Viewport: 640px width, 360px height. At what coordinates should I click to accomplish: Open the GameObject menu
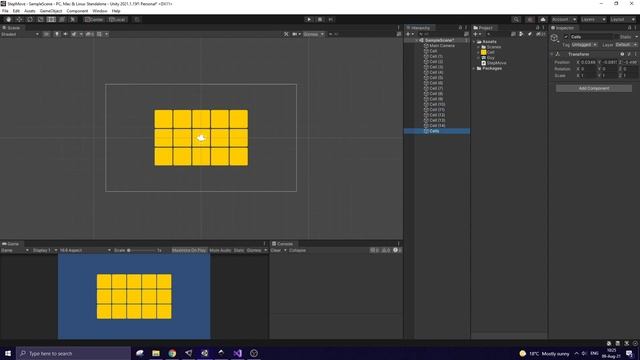click(51, 11)
